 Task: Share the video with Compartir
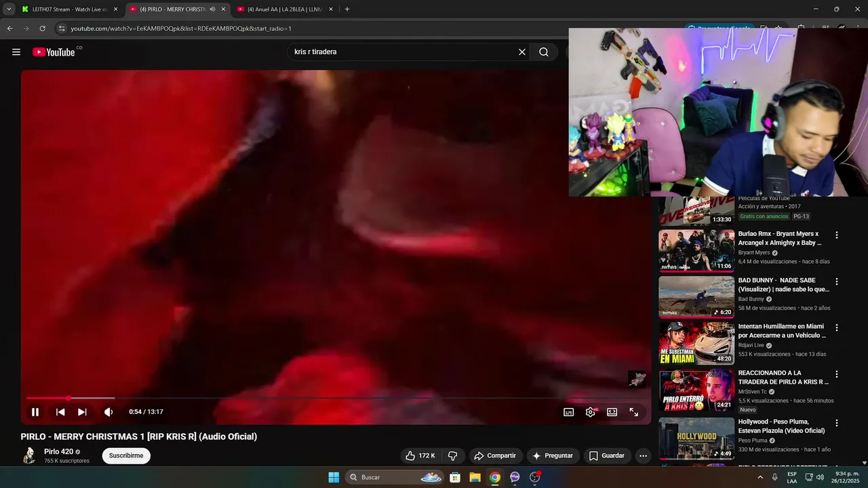click(495, 455)
